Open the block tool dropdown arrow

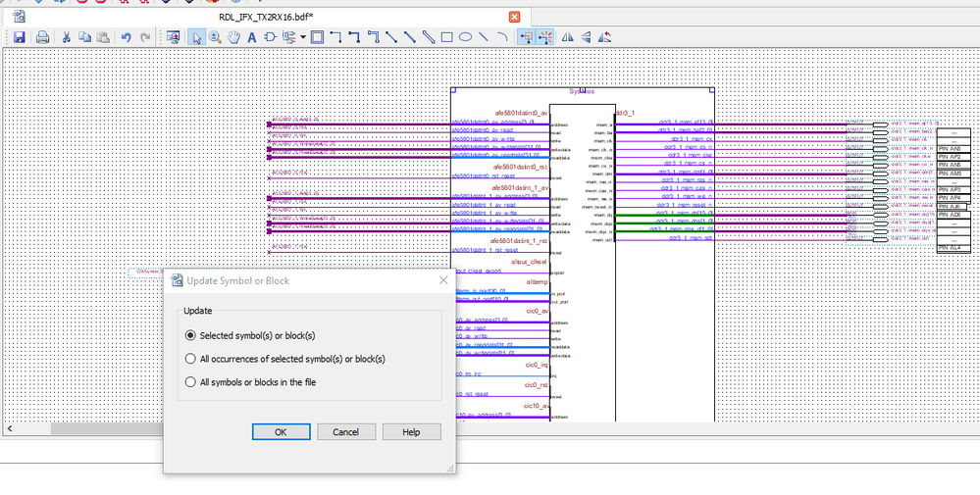304,37
